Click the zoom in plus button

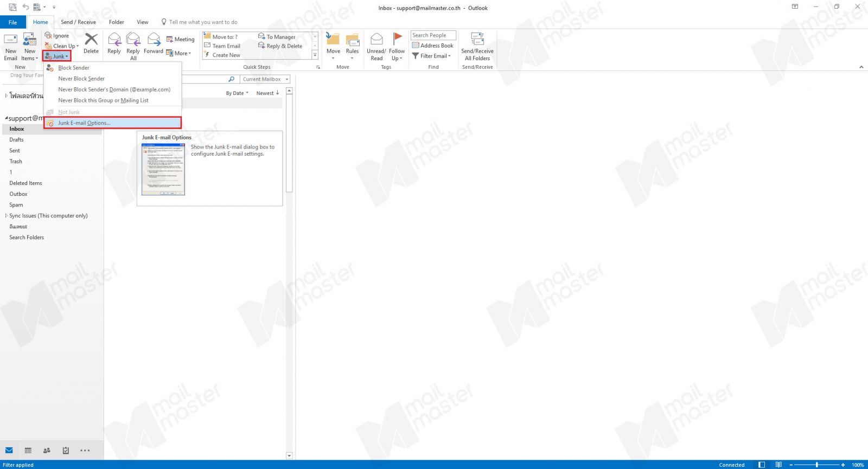click(x=843, y=465)
